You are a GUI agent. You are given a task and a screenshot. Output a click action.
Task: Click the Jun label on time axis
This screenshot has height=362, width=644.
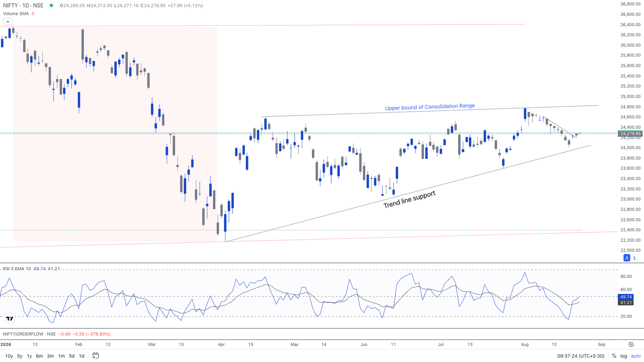[364, 344]
